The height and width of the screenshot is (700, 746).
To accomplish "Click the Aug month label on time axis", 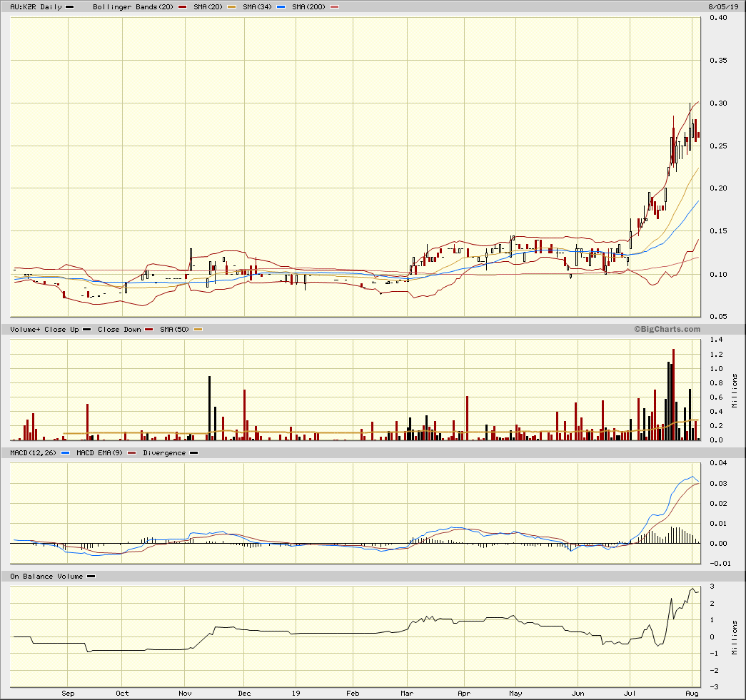I will (x=692, y=694).
